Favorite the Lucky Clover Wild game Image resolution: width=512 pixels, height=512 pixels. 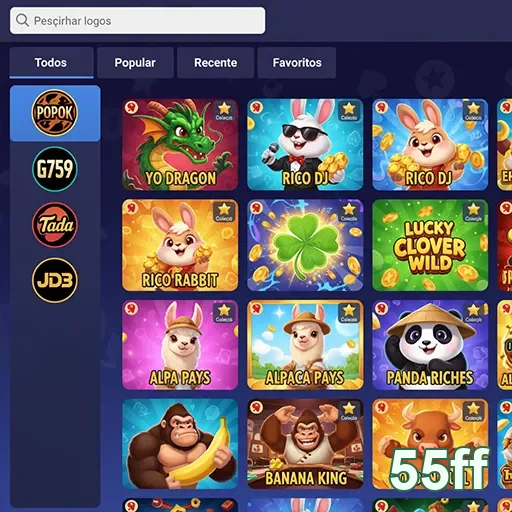[x=473, y=212]
